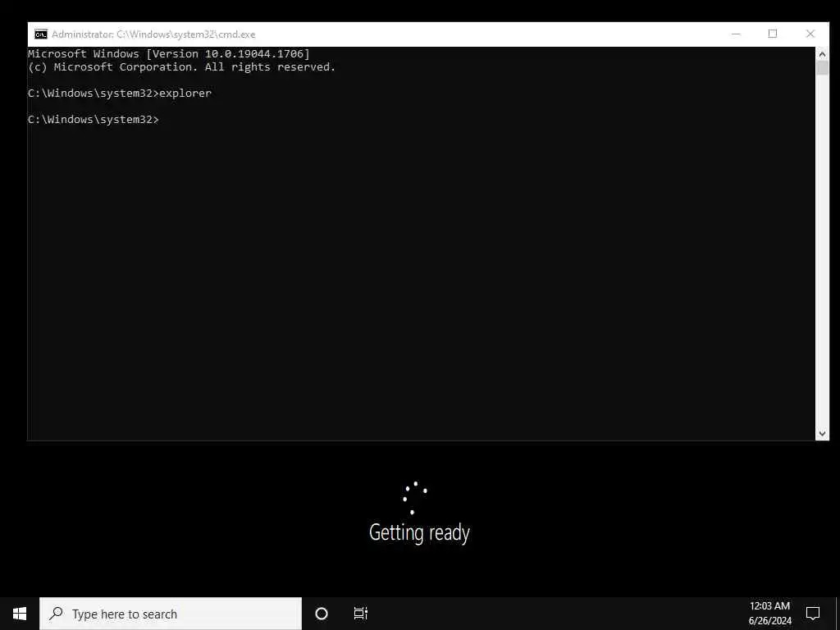Minimize the Administrator cmd.exe window

[x=736, y=34]
